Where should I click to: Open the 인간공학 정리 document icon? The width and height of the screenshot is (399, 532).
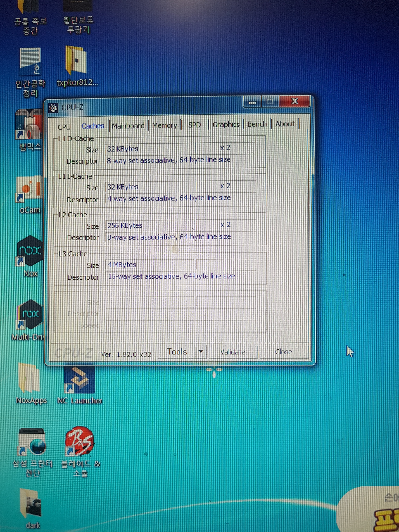tap(30, 72)
